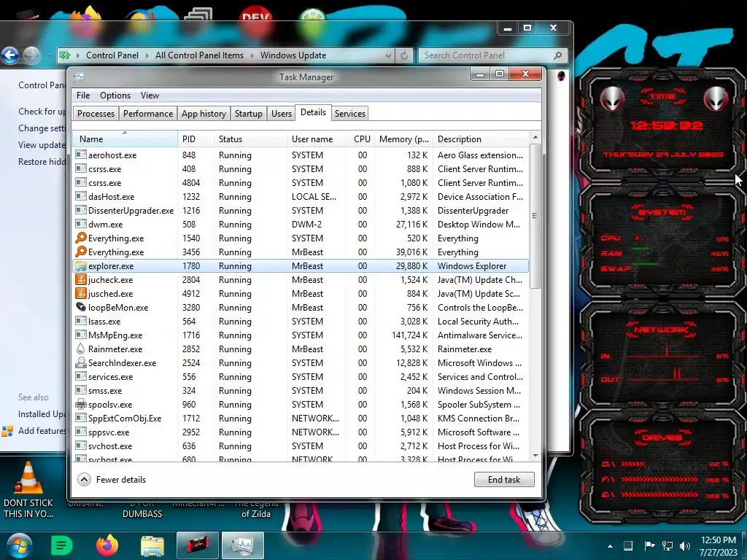Click the aerohost.exe process icon
This screenshot has height=560, width=747.
(x=80, y=155)
